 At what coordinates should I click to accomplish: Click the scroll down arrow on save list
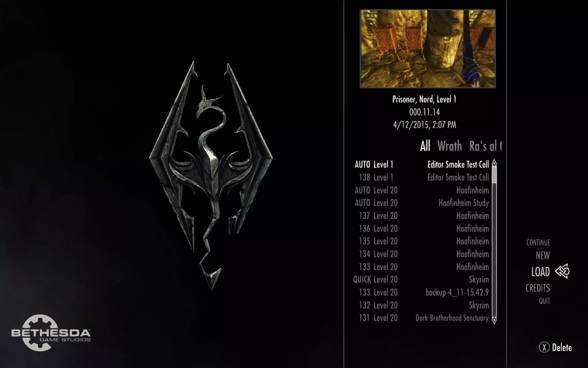point(494,320)
